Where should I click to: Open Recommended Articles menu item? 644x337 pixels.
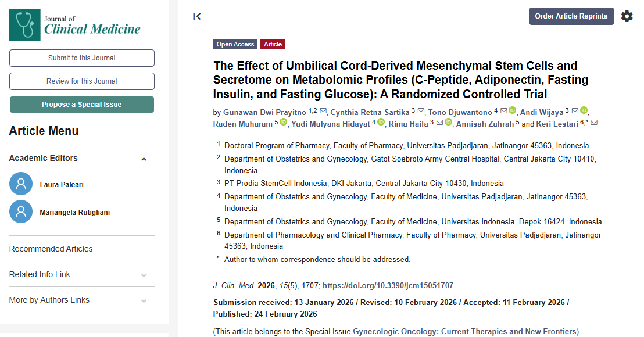pos(51,249)
